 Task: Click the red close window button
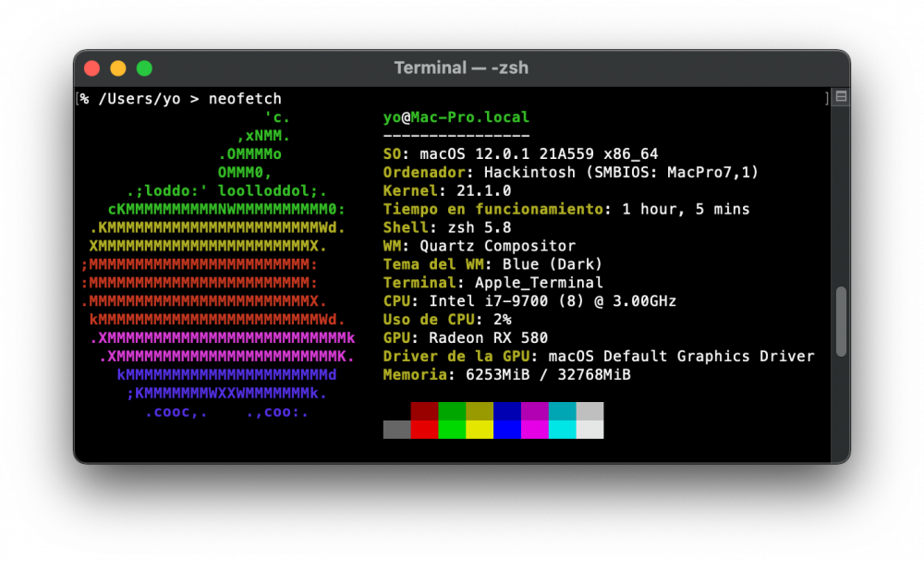91,68
